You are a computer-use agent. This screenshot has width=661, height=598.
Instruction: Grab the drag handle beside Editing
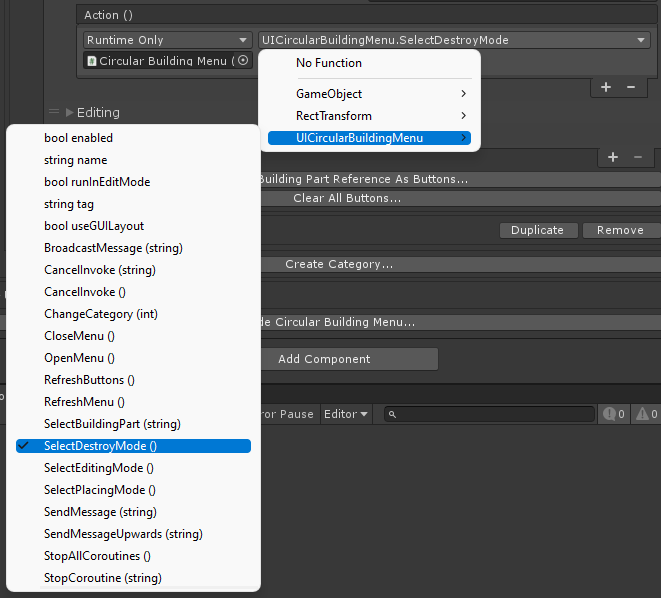point(55,112)
